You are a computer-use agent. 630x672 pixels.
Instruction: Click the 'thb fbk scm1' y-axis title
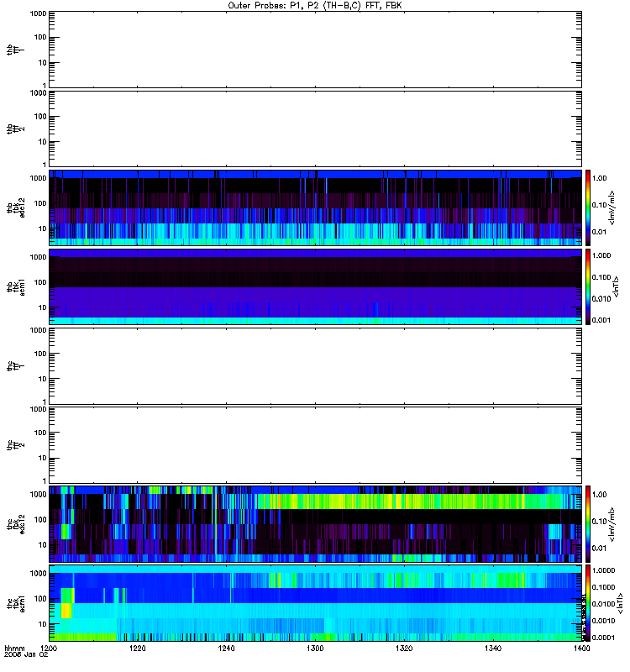16,286
